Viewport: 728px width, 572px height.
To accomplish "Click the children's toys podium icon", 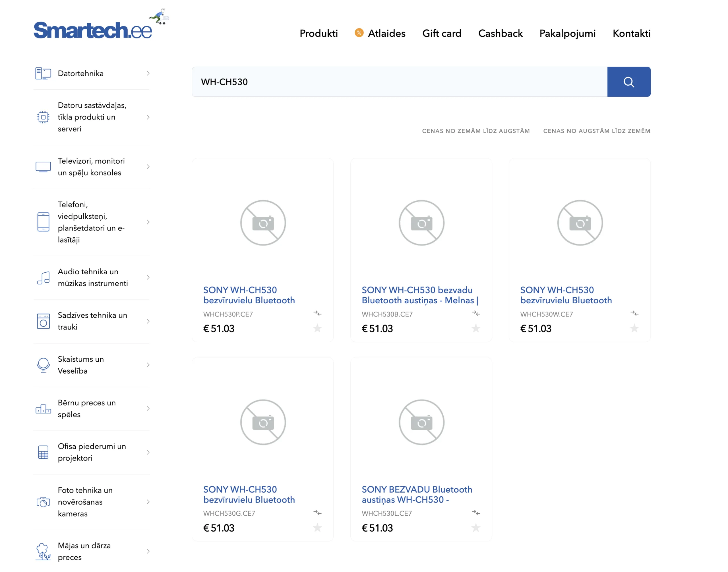I will pyautogui.click(x=43, y=409).
